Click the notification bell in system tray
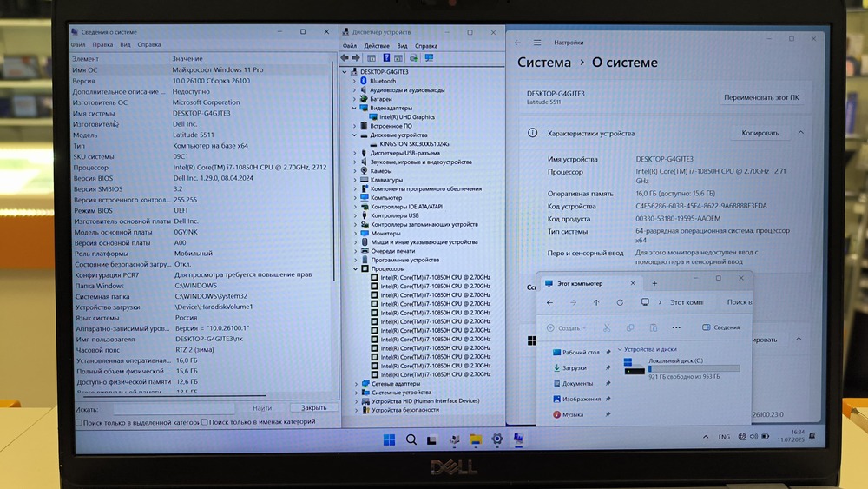Image resolution: width=868 pixels, height=489 pixels. point(812,436)
